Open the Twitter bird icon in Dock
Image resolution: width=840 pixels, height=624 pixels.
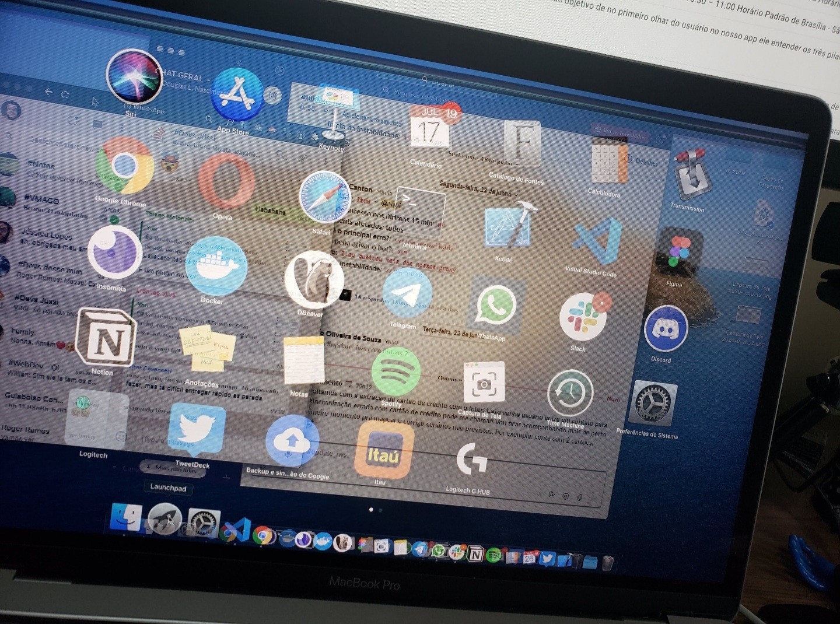point(547,558)
